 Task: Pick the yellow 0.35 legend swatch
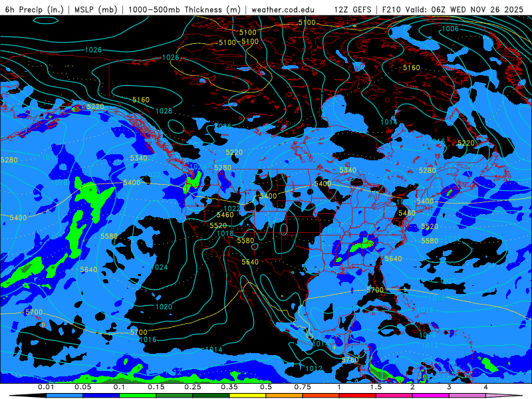247,396
